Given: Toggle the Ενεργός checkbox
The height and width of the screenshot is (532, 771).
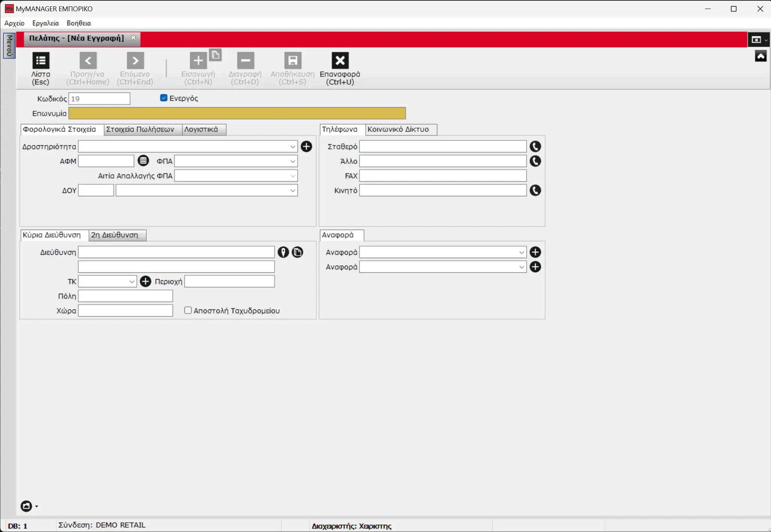Looking at the screenshot, I should click(163, 98).
